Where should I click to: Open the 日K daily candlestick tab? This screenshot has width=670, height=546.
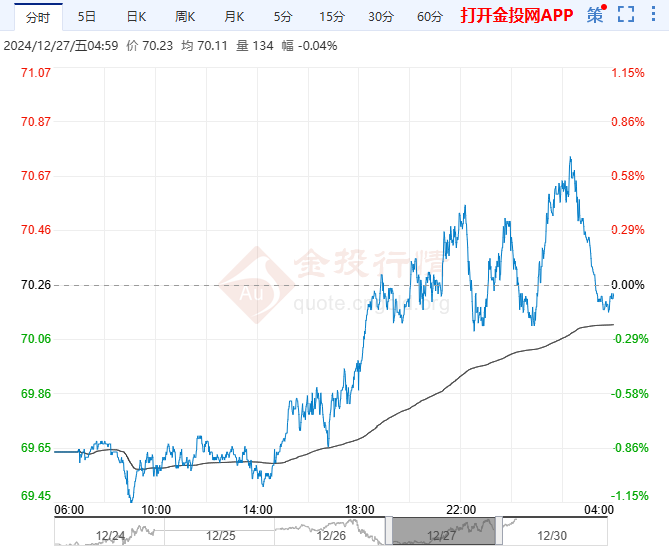136,16
